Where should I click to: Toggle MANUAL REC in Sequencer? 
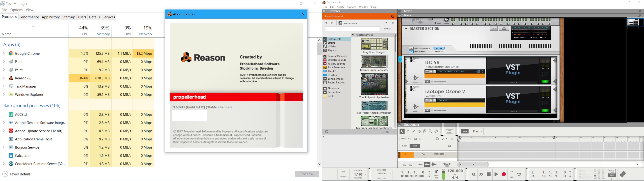[406, 139]
